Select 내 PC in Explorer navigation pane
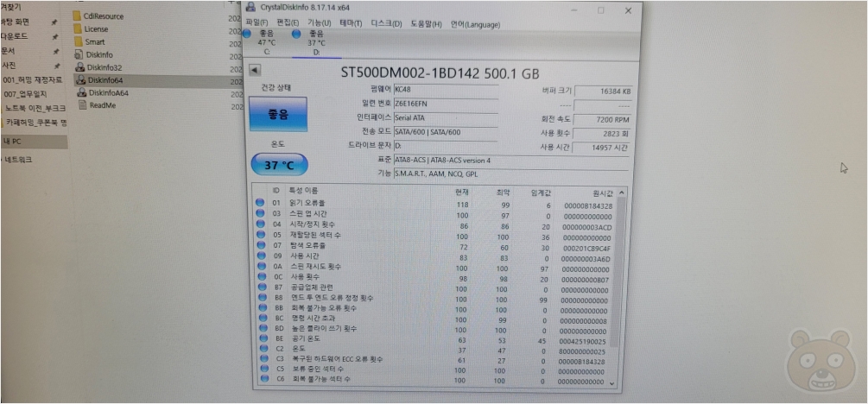 (34, 142)
